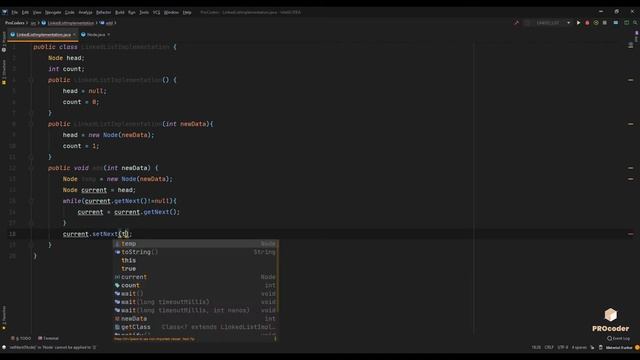
Task: Close the Node.java tab
Action: tap(109, 35)
